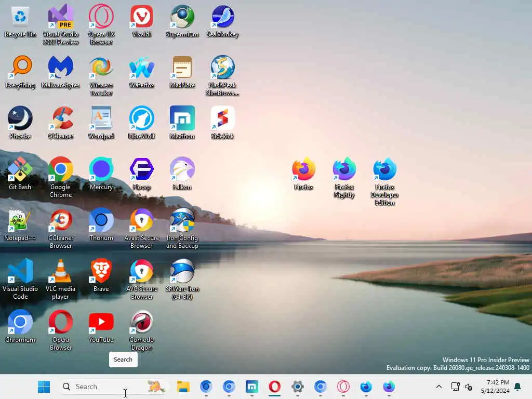Select the SRWare Iron (64-Bit) shortcut
532x399 pixels.
pos(182,279)
